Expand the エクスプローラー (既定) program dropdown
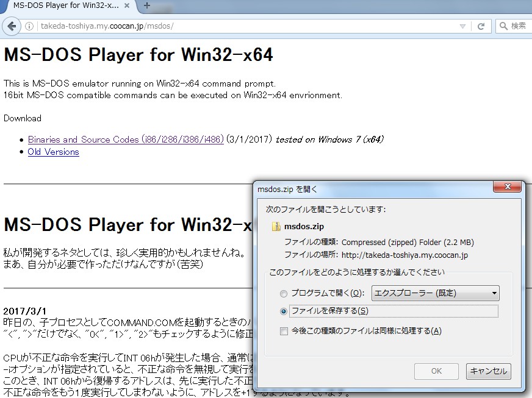532x398 pixels. 436,293
